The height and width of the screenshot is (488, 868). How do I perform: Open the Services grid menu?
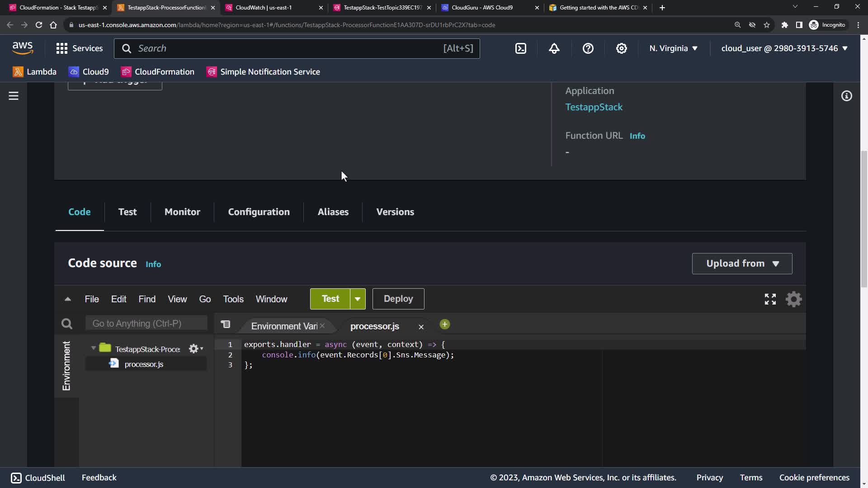click(x=62, y=48)
